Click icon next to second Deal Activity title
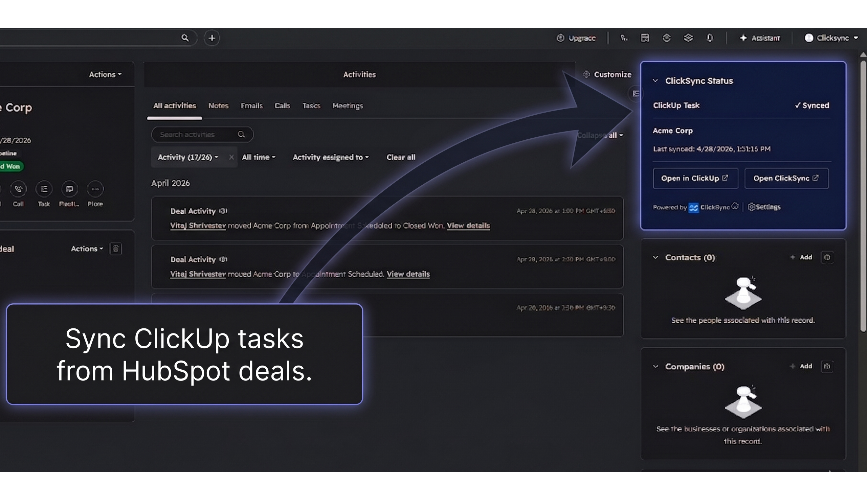This screenshot has height=488, width=868. 223,259
